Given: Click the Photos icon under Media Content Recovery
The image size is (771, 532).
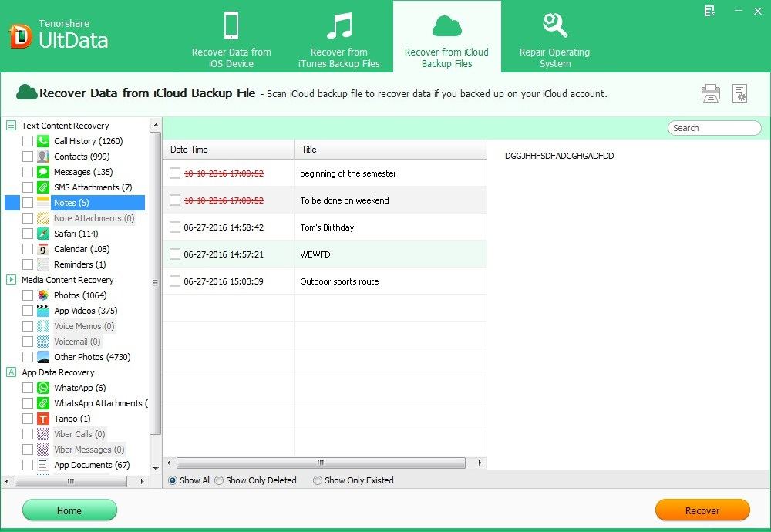Looking at the screenshot, I should click(42, 295).
